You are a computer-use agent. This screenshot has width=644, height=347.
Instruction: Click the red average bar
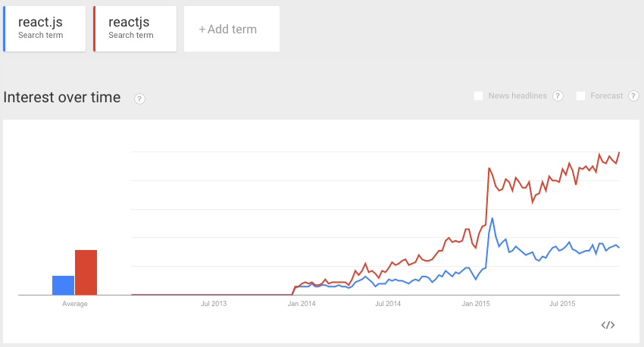click(86, 272)
